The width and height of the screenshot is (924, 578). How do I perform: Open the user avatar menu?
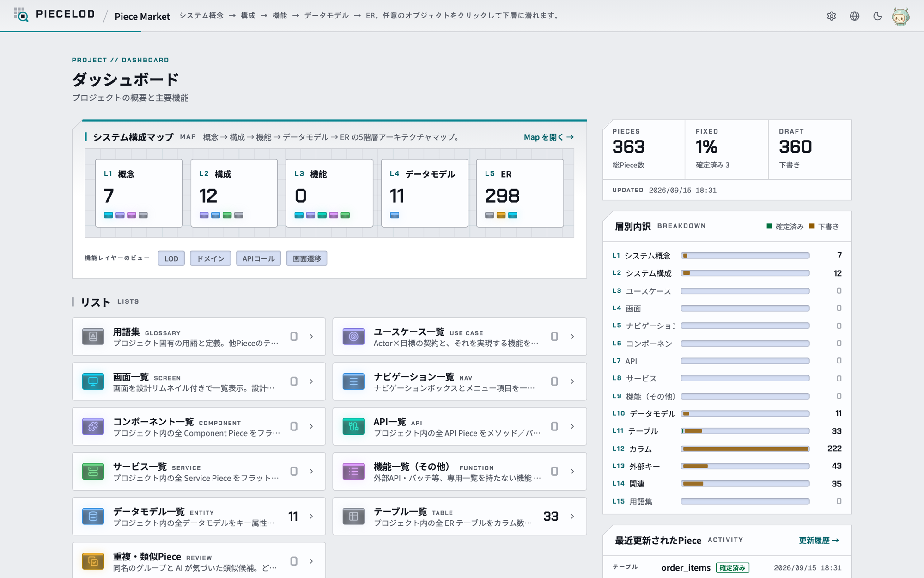click(900, 17)
